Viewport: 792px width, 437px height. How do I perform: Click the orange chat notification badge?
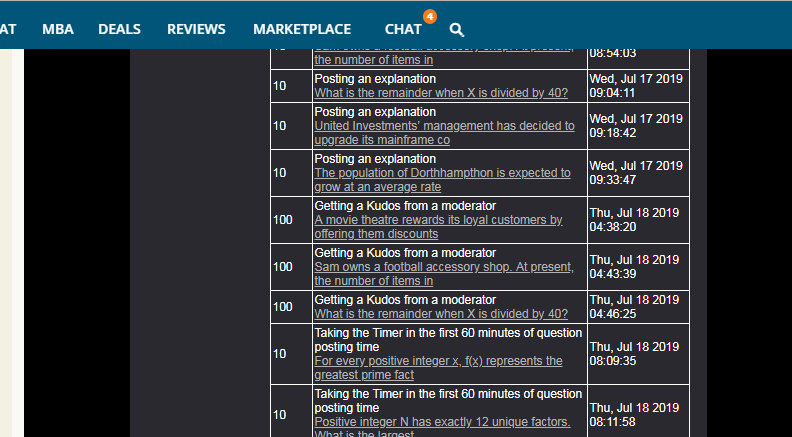tap(430, 16)
